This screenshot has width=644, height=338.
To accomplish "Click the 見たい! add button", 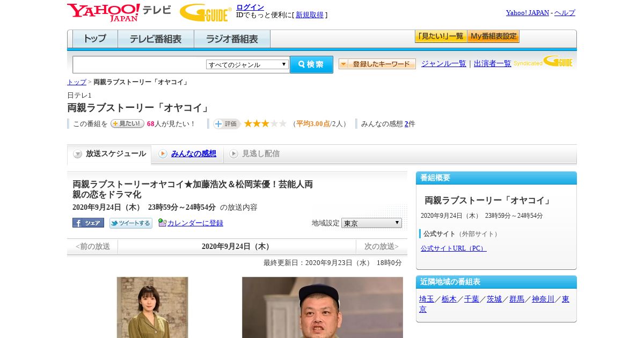I will 127,123.
